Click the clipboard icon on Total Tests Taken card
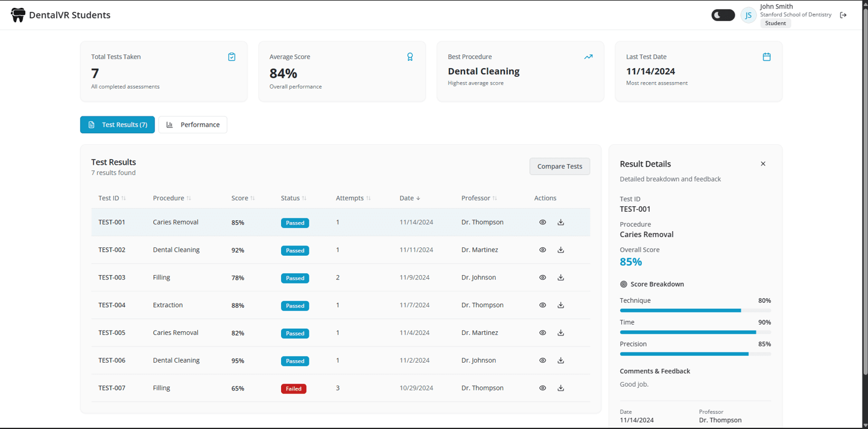This screenshot has height=429, width=868. 232,57
